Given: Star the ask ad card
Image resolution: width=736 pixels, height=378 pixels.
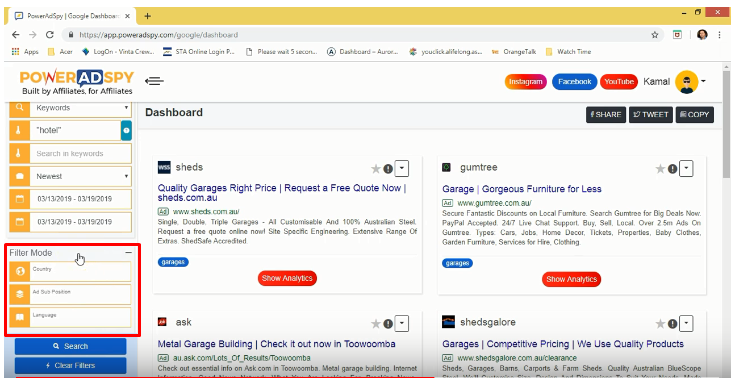Looking at the screenshot, I should pos(376,324).
